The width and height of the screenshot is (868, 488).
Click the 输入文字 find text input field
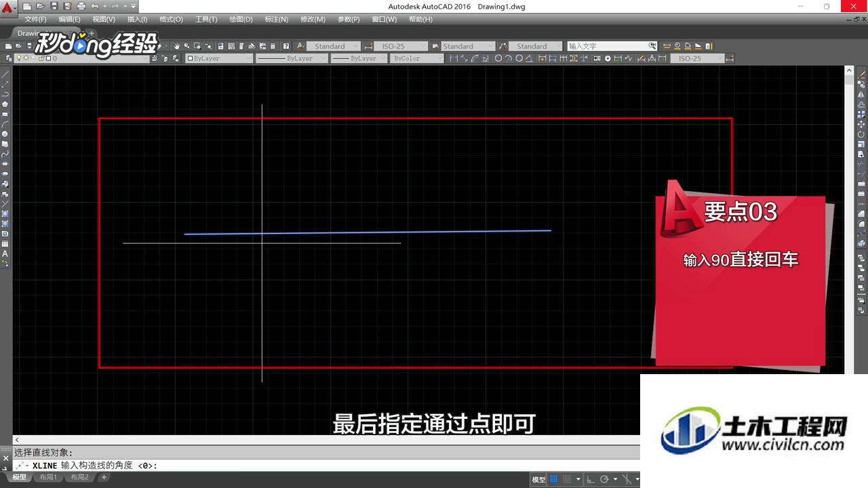pyautogui.click(x=607, y=46)
